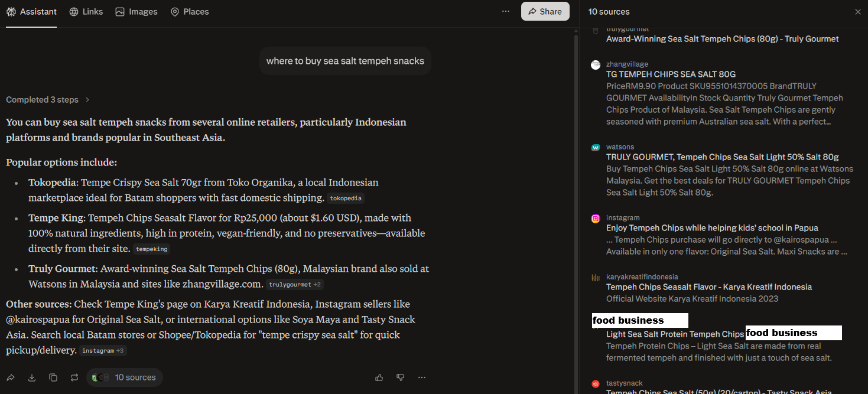Open the ellipsis menu next to Share
Viewport: 868px width, 394px height.
506,11
